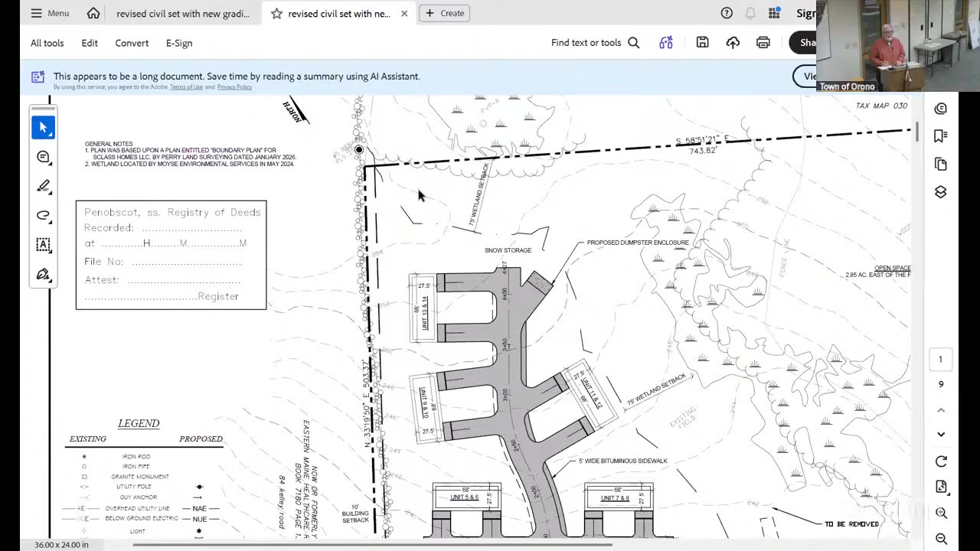
Task: Open the E-Sign menu
Action: (179, 43)
